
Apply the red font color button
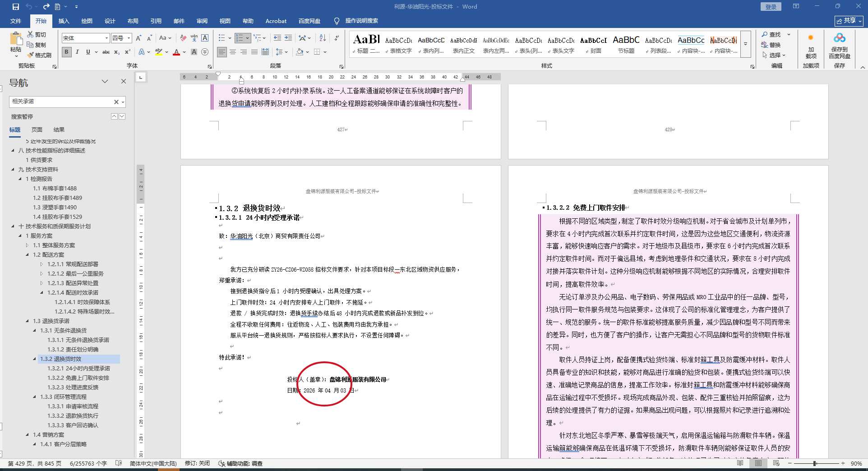click(176, 52)
